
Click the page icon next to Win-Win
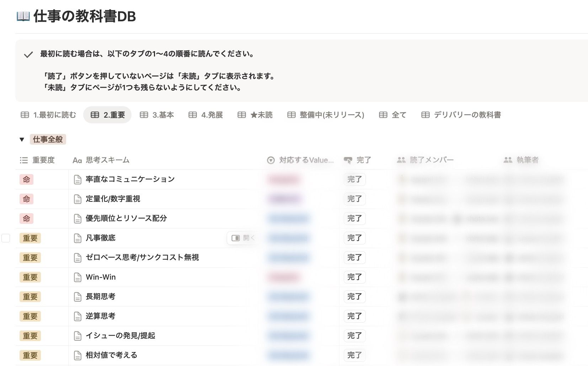77,277
